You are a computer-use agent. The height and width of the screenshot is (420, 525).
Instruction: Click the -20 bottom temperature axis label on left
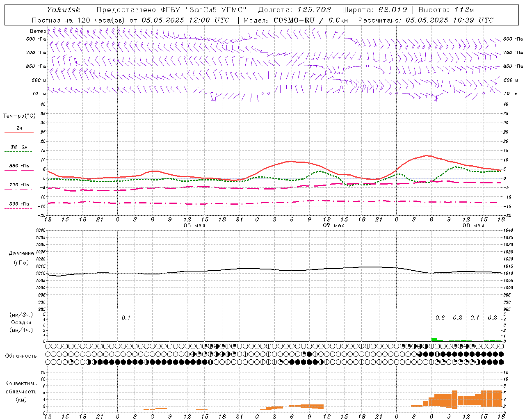tap(42, 215)
